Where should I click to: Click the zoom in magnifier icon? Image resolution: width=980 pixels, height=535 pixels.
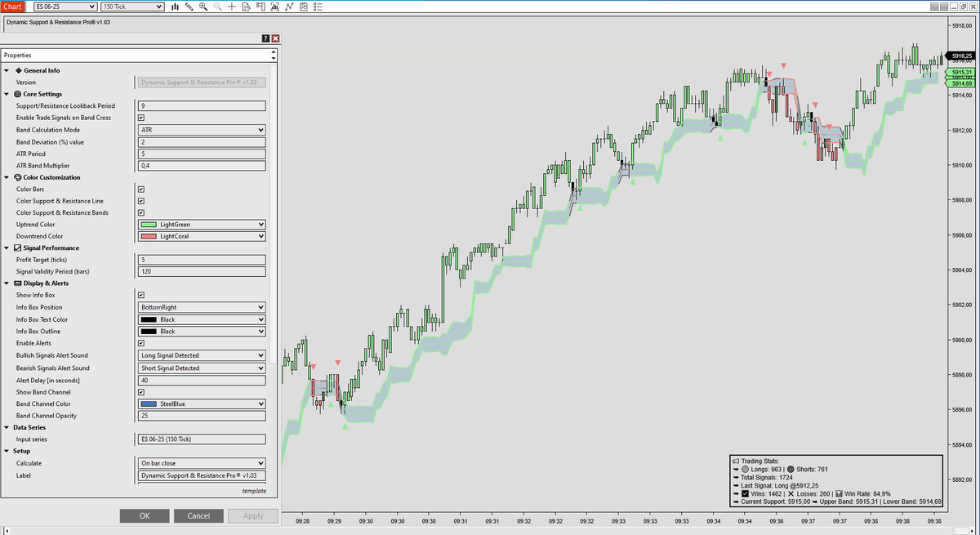[x=203, y=7]
